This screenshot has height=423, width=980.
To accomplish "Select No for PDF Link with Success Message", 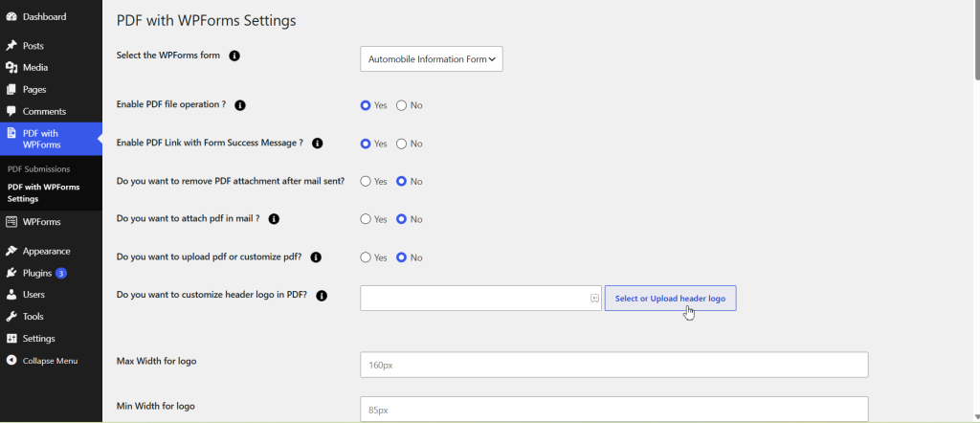I will point(402,144).
